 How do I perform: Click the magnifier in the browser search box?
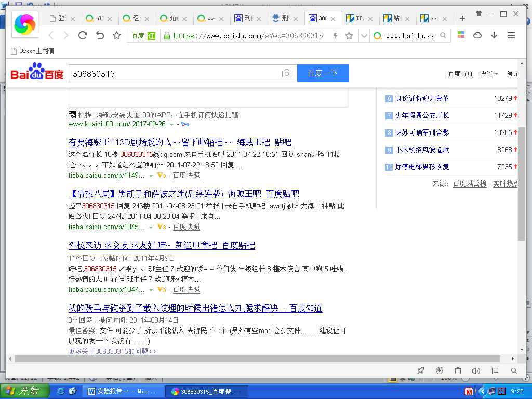point(443,35)
